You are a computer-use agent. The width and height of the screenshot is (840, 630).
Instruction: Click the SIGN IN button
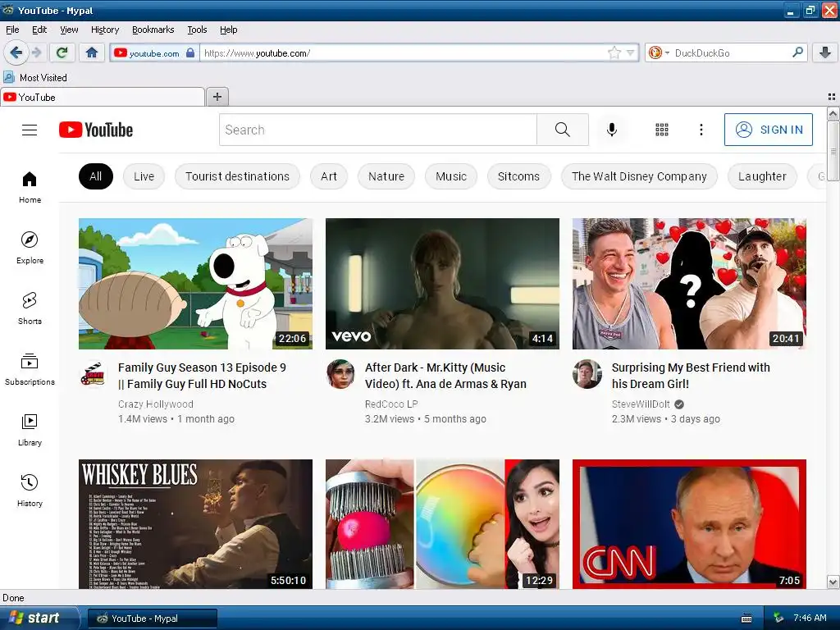(768, 130)
